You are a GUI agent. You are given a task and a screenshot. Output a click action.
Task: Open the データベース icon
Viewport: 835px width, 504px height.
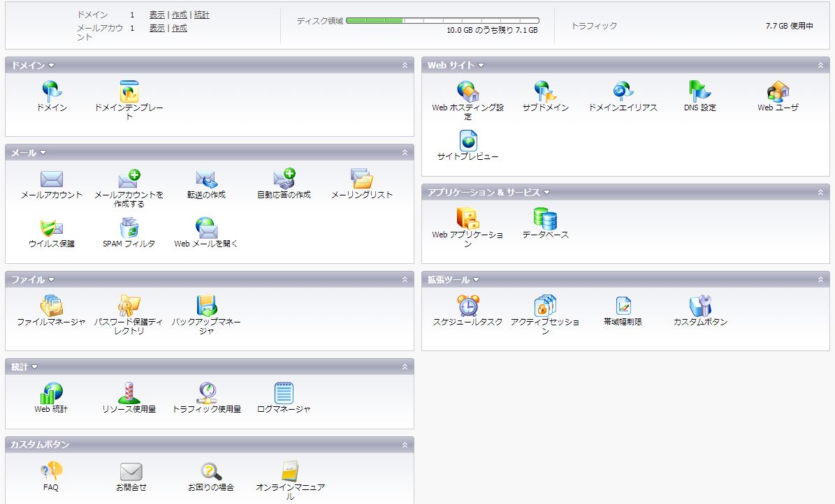point(545,218)
